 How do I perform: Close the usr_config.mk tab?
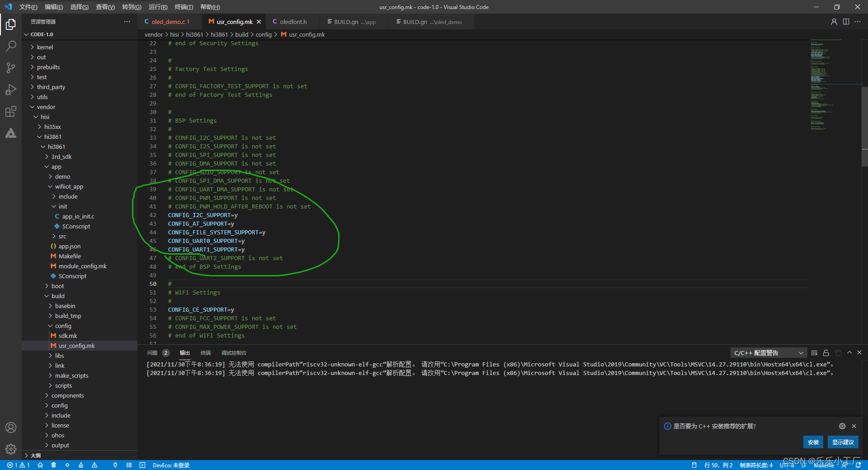click(x=259, y=22)
